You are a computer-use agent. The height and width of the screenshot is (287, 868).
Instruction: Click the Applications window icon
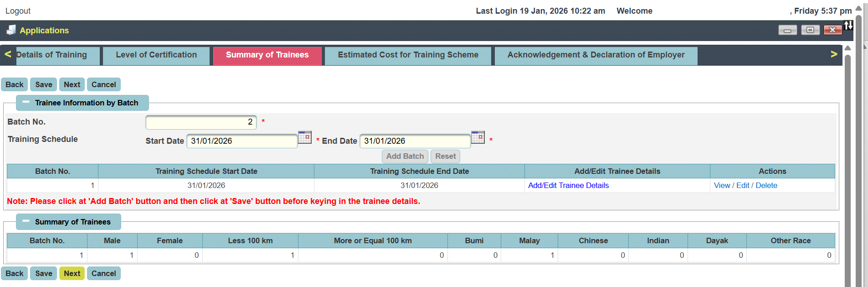[x=11, y=30]
